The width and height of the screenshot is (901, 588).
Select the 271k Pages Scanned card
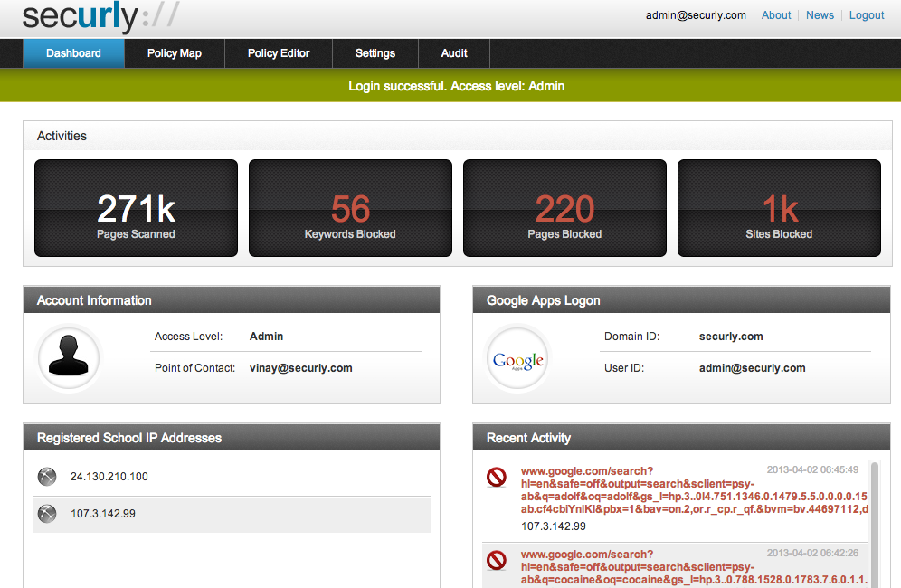[137, 208]
